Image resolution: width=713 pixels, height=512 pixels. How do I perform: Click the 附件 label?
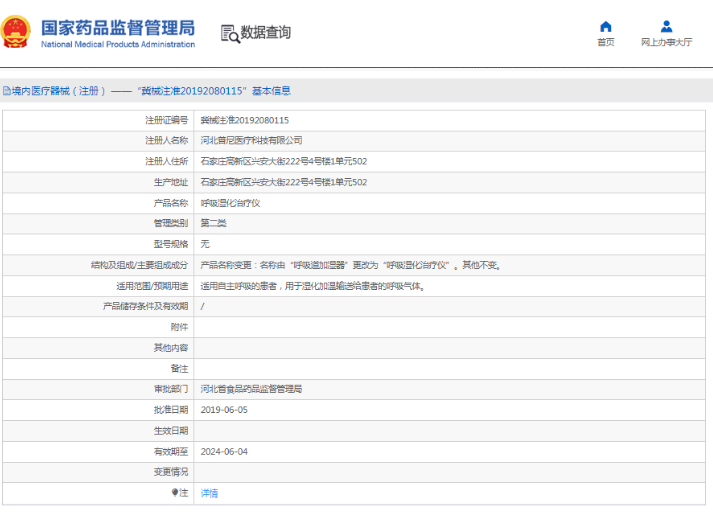coord(180,327)
